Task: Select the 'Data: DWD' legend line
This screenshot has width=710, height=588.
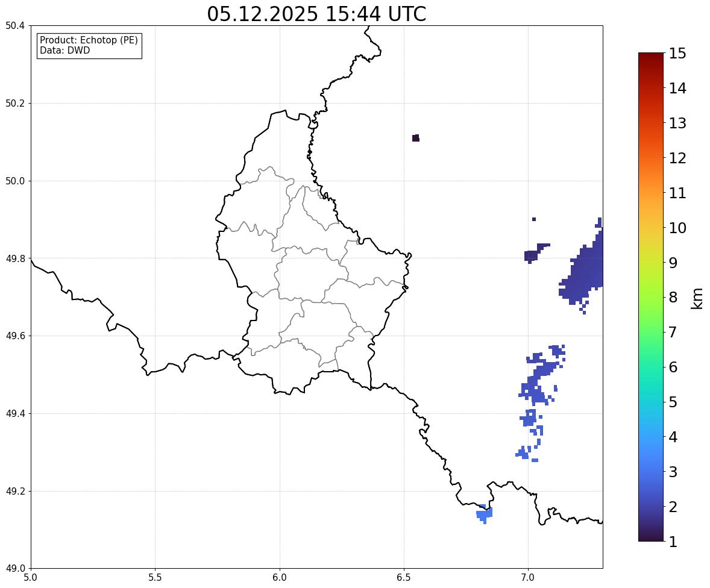Action: (64, 50)
